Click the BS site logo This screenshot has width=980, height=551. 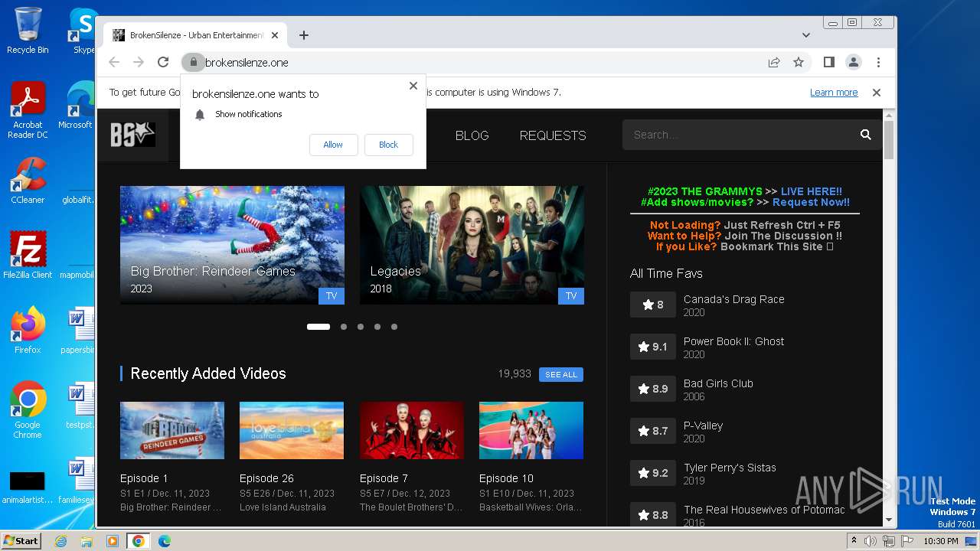132,135
